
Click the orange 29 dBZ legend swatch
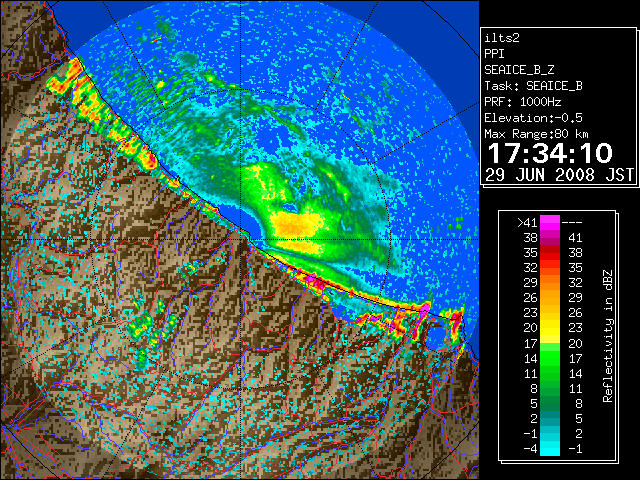pos(550,283)
